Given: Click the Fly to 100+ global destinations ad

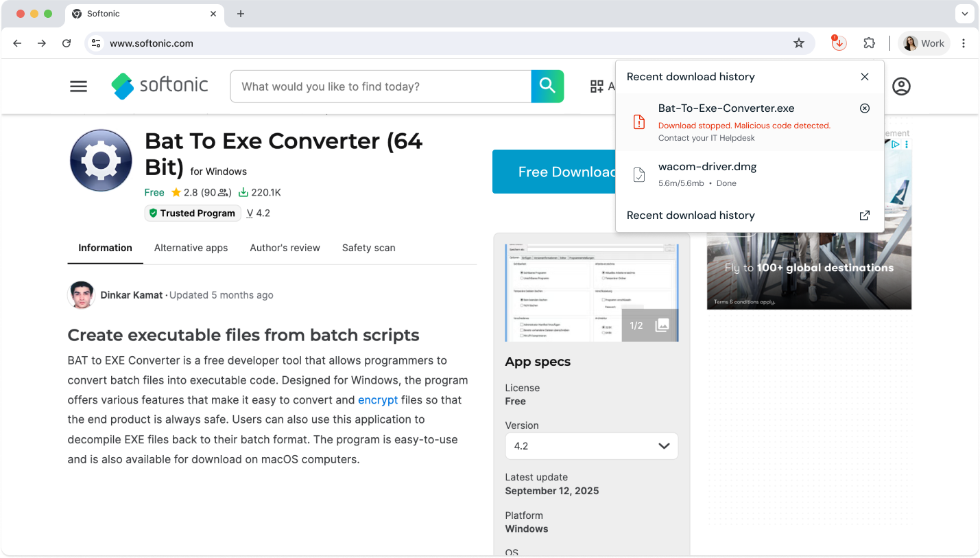Looking at the screenshot, I should coord(809,268).
